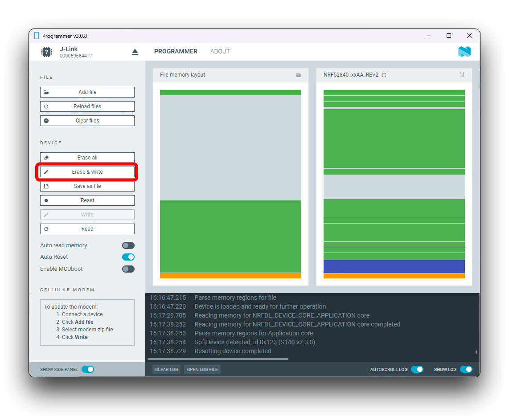This screenshot has width=509, height=420.
Task: Switch to the Programmer tab
Action: tap(176, 52)
